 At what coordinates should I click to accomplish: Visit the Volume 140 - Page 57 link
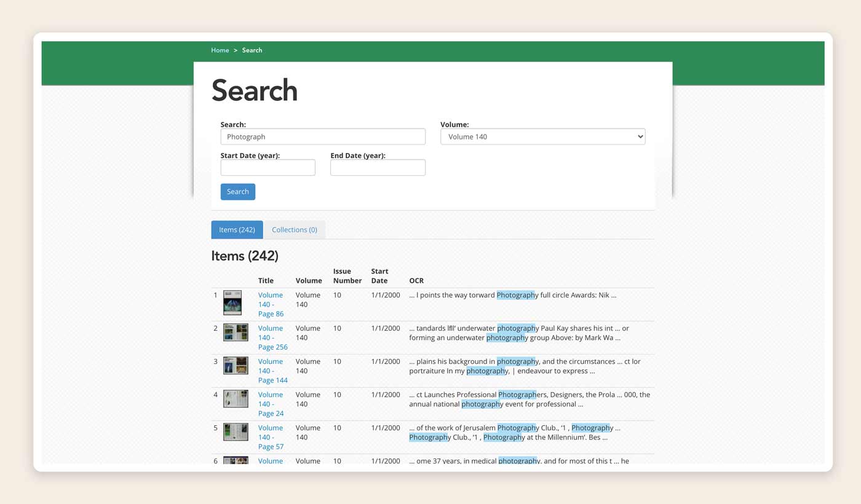271,437
